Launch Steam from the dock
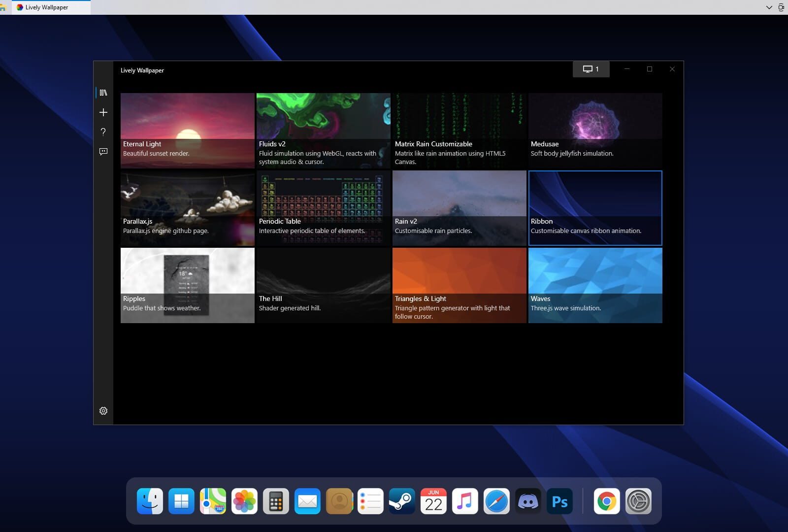This screenshot has width=788, height=532. 402,501
